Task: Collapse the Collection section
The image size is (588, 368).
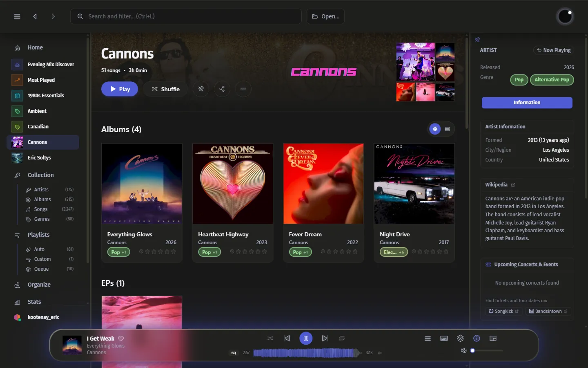Action: click(x=40, y=175)
